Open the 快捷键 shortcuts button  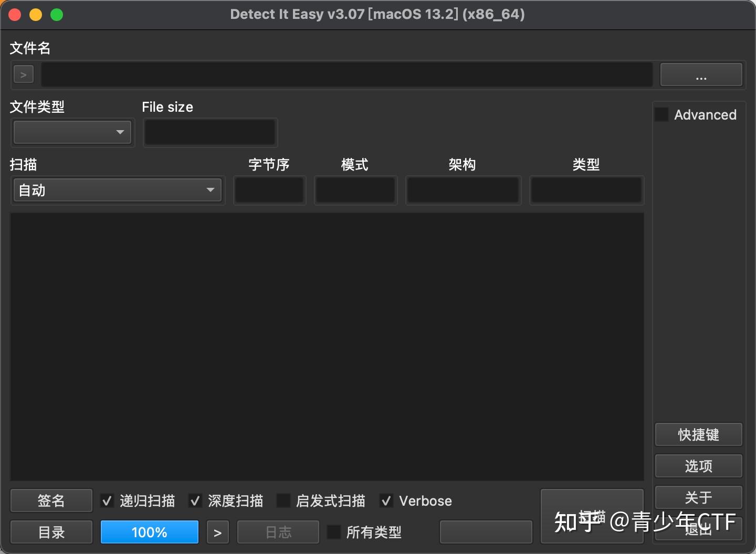pos(698,434)
